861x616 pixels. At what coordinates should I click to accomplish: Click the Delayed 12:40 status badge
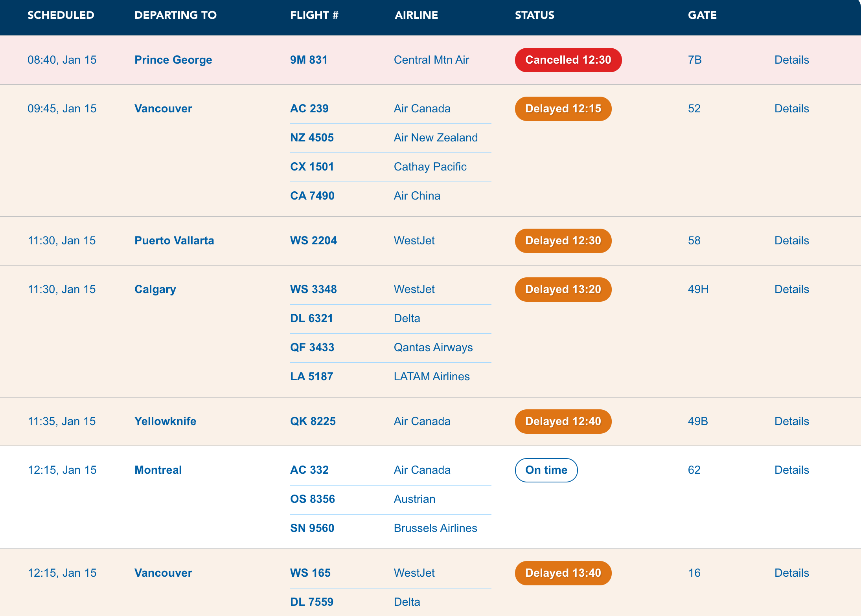563,421
